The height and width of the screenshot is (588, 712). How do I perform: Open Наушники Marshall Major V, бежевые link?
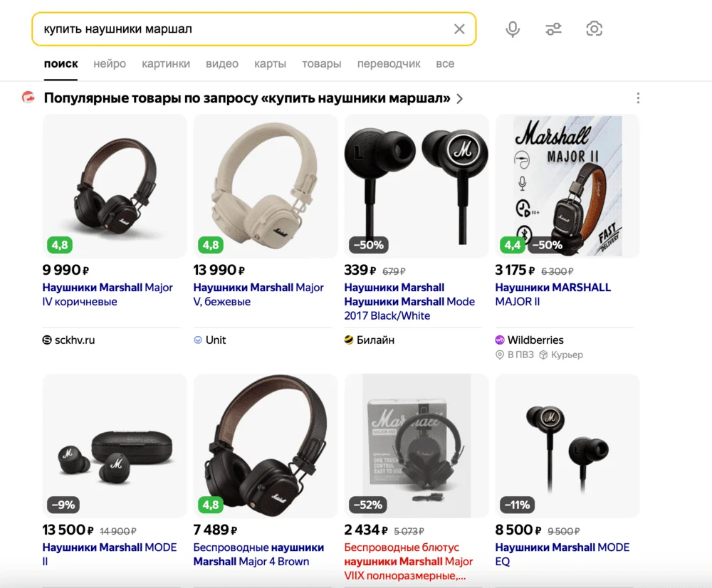tap(258, 295)
